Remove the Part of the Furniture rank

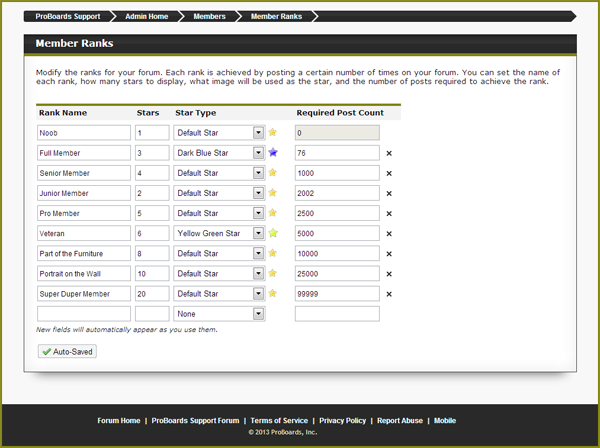389,254
